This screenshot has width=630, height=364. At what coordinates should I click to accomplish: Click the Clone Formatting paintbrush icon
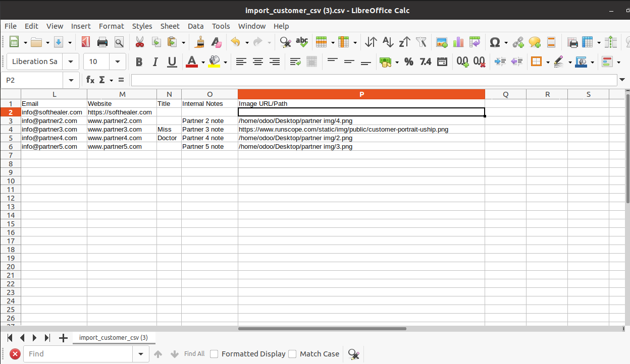(x=200, y=42)
